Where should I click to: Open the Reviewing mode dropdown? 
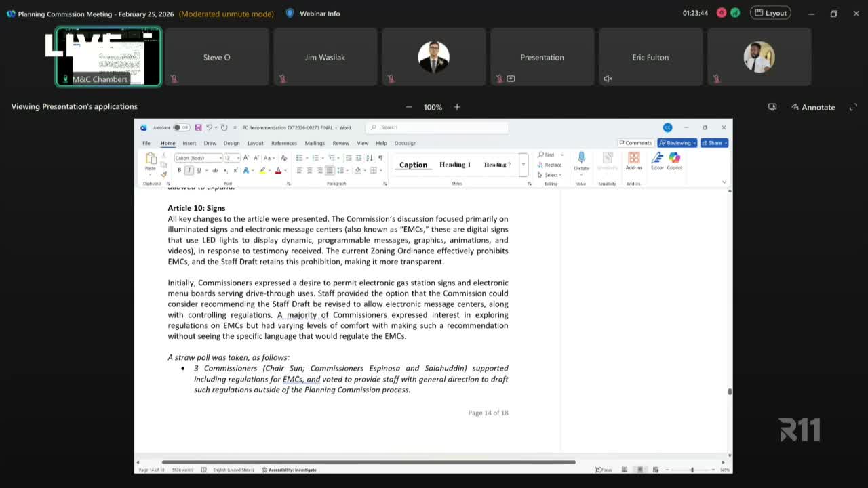(677, 143)
